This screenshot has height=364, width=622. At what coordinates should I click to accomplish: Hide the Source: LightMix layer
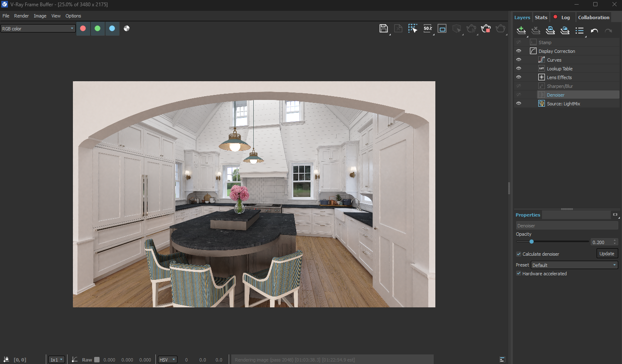(x=519, y=104)
